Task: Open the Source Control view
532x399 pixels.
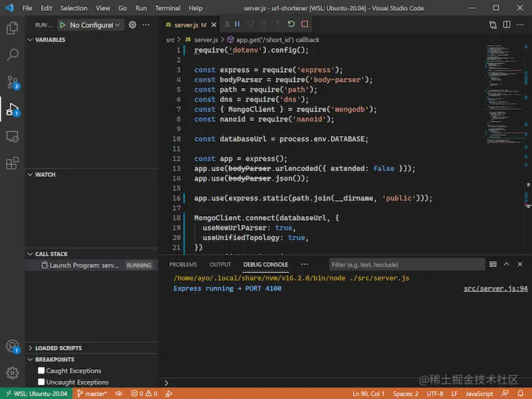Action: click(12, 82)
